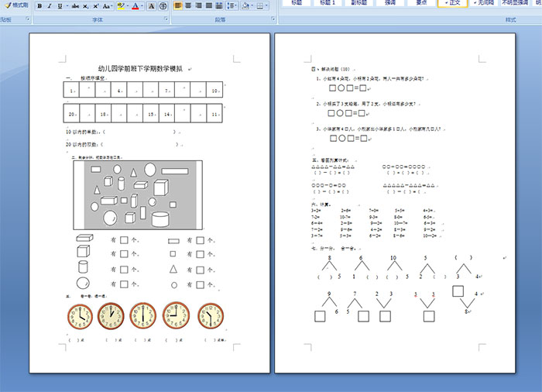Click the borders button

pos(259,5)
